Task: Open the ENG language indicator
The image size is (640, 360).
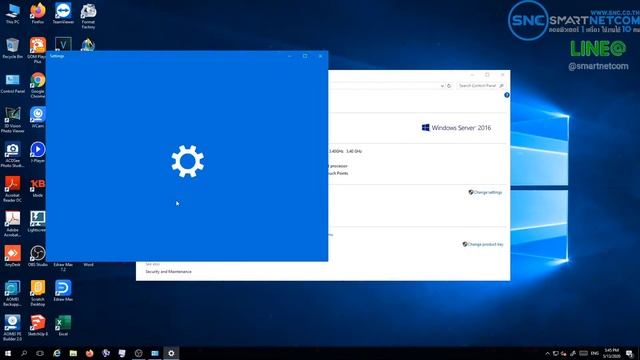Action: coord(595,353)
